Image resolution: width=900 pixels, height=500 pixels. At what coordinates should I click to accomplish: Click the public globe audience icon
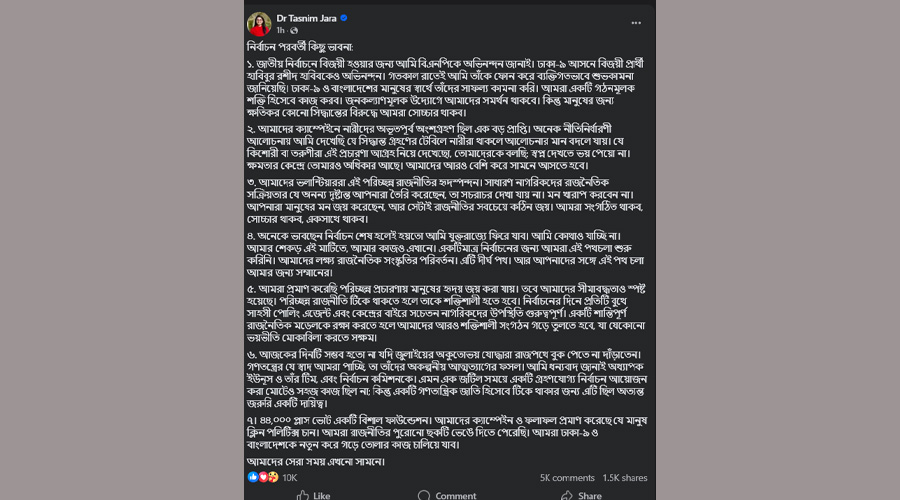(x=293, y=31)
